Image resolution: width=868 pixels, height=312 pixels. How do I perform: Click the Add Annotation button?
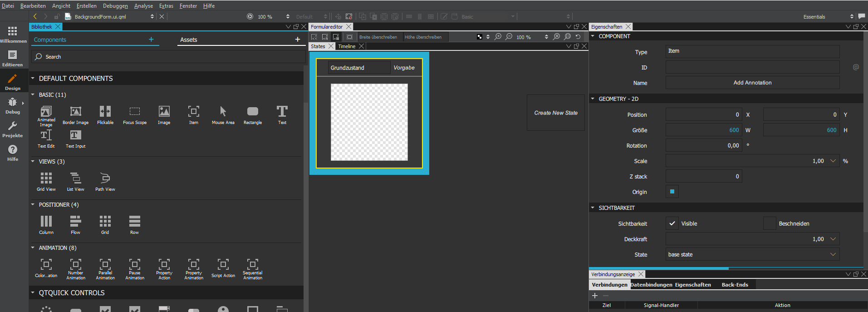click(x=752, y=83)
